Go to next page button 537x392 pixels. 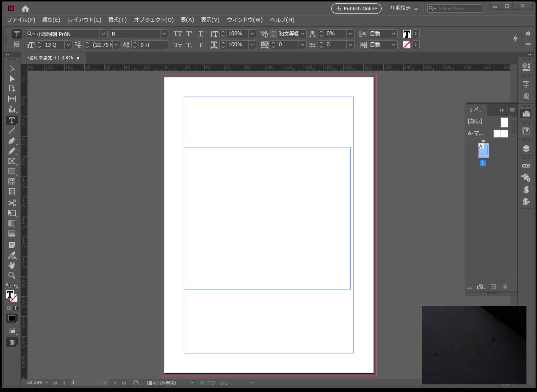pos(115,383)
